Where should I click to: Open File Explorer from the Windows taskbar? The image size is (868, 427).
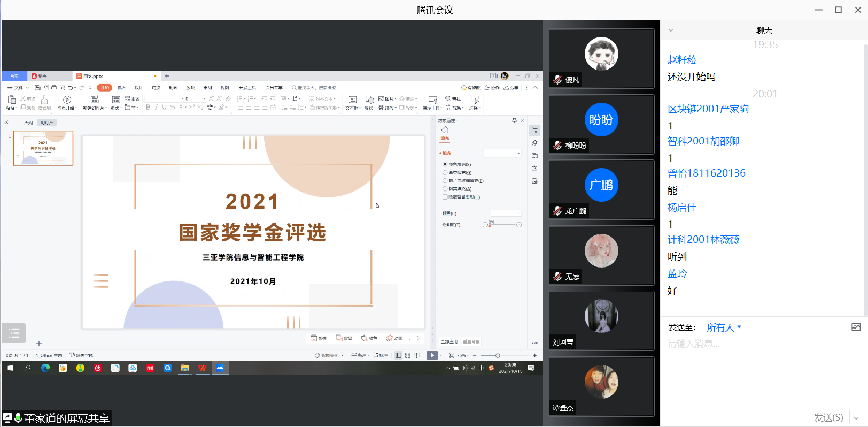coord(185,368)
